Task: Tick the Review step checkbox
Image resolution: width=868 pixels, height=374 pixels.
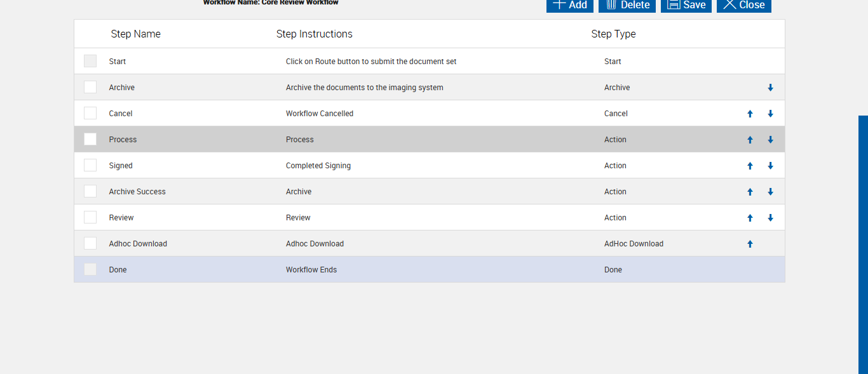Action: [x=90, y=217]
